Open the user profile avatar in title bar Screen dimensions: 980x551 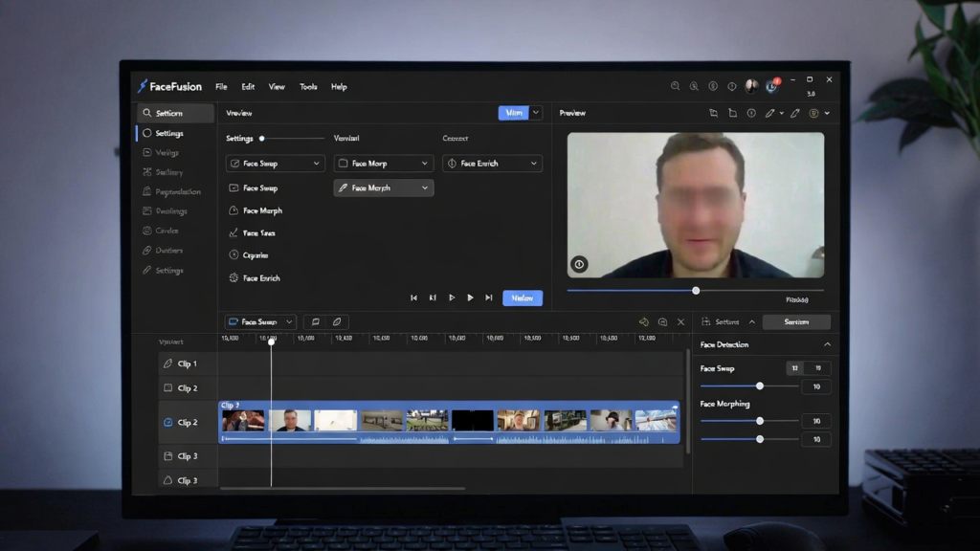tap(751, 86)
